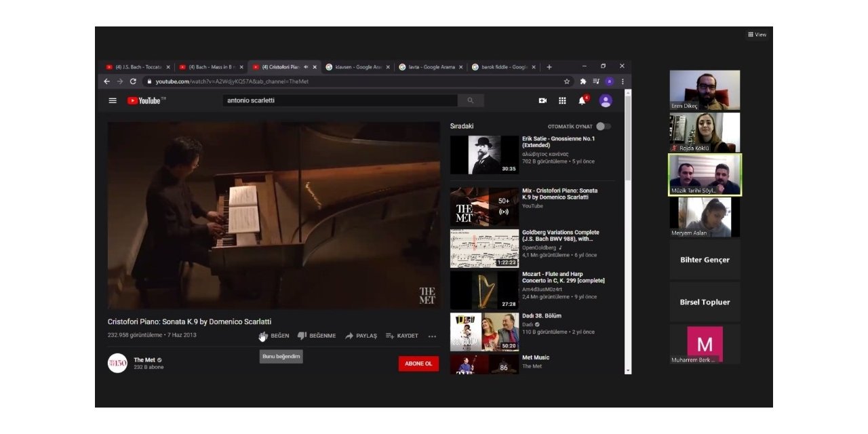Image resolution: width=868 pixels, height=434 pixels.
Task: Open YouTube notifications bell
Action: [582, 100]
